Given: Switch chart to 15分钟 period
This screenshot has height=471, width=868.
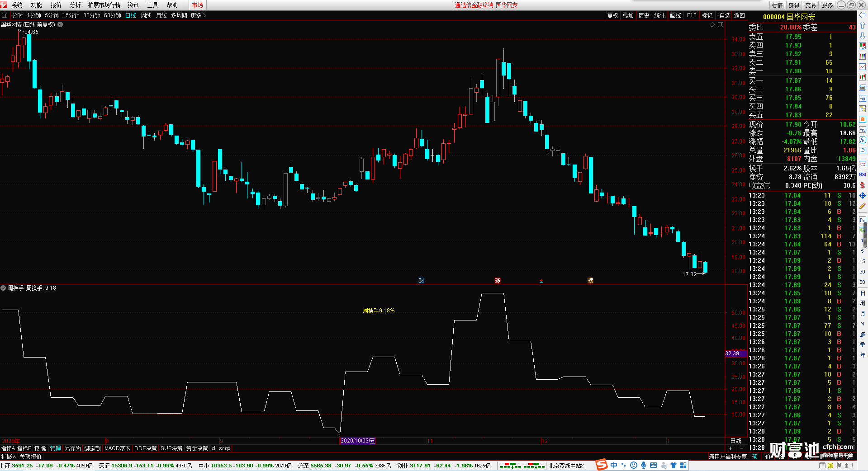Looking at the screenshot, I should click(71, 15).
